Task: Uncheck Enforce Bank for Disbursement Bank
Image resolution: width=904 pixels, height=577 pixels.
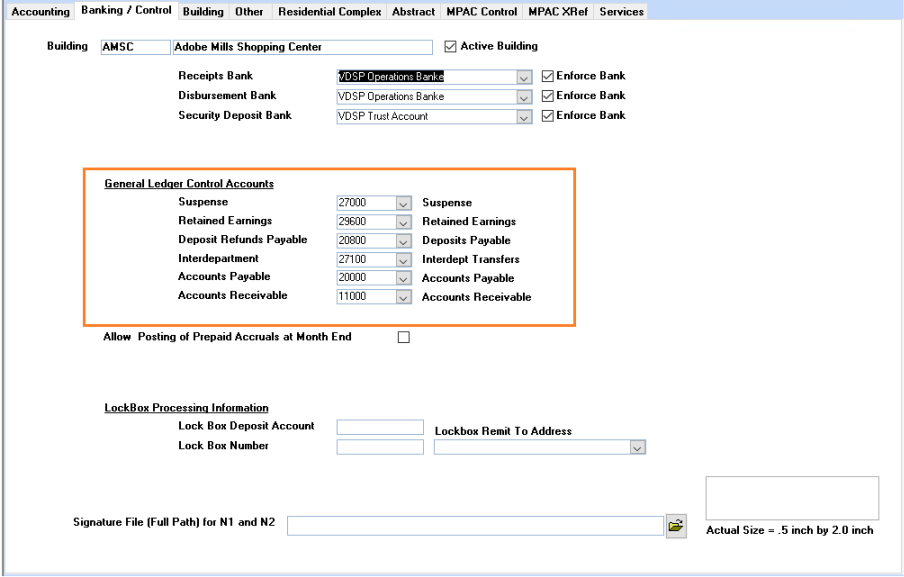Action: (x=548, y=96)
